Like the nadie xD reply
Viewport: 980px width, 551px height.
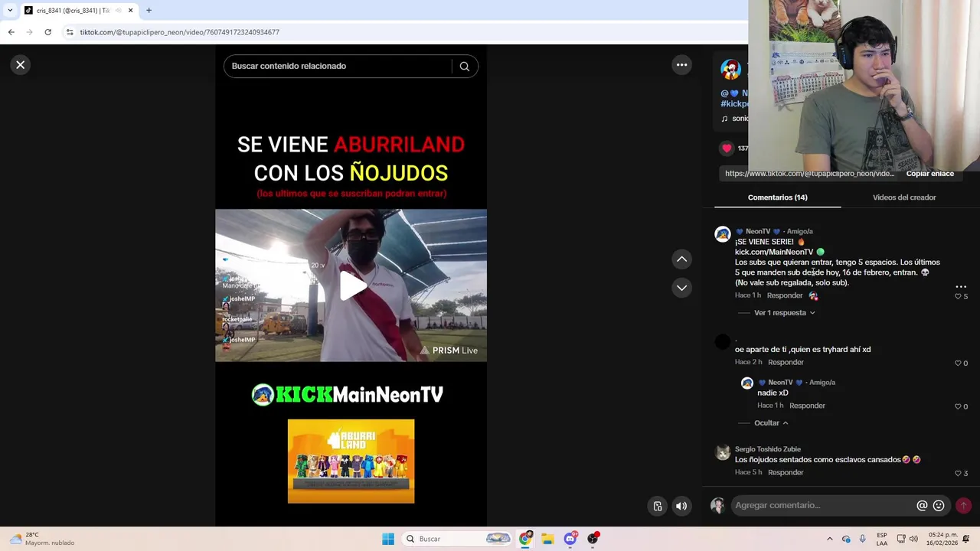click(958, 406)
